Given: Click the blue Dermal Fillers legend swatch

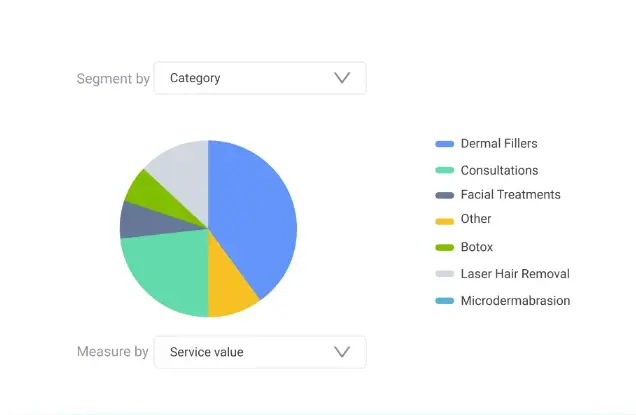Looking at the screenshot, I should (444, 144).
